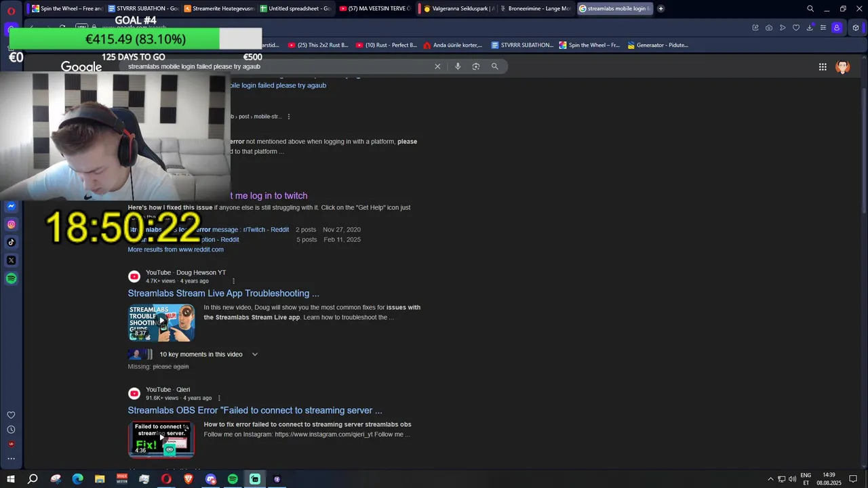Clear the Google search box with X
Image resolution: width=868 pixels, height=488 pixels.
click(x=437, y=66)
